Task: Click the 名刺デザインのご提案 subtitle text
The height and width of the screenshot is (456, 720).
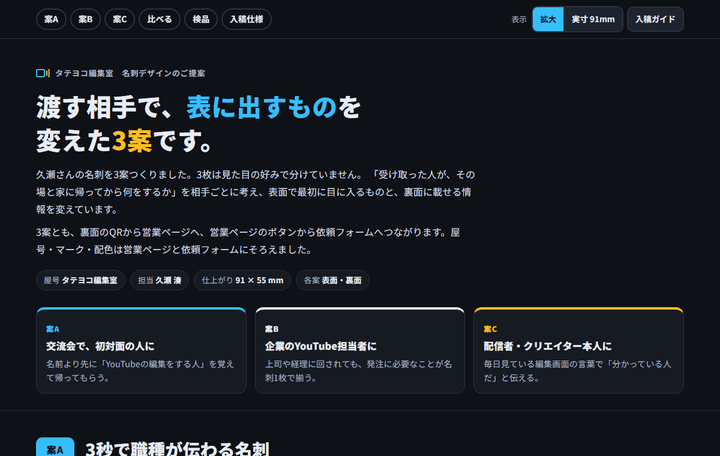Action: [163, 73]
